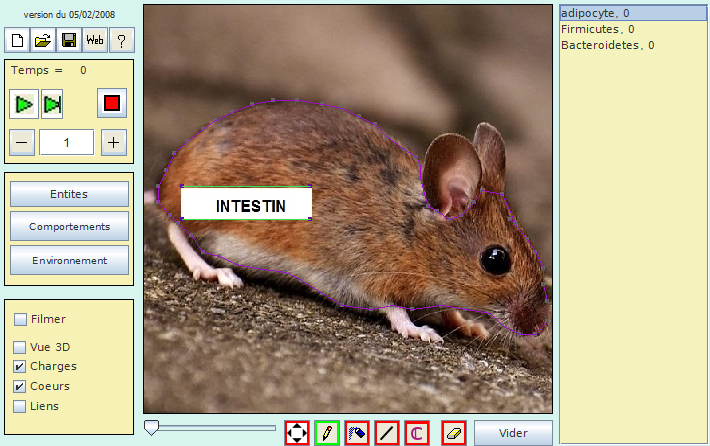Click the new file icon
710x446 pixels.
point(18,40)
